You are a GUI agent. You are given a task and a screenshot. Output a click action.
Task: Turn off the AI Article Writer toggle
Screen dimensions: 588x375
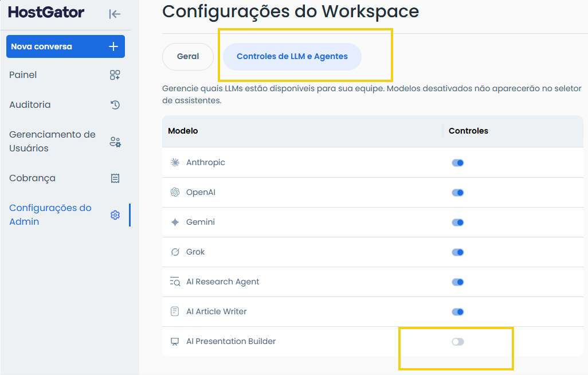click(457, 311)
